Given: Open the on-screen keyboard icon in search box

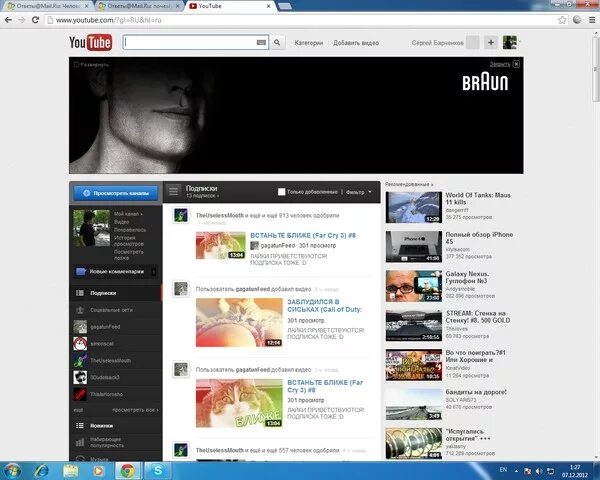Looking at the screenshot, I should click(261, 42).
